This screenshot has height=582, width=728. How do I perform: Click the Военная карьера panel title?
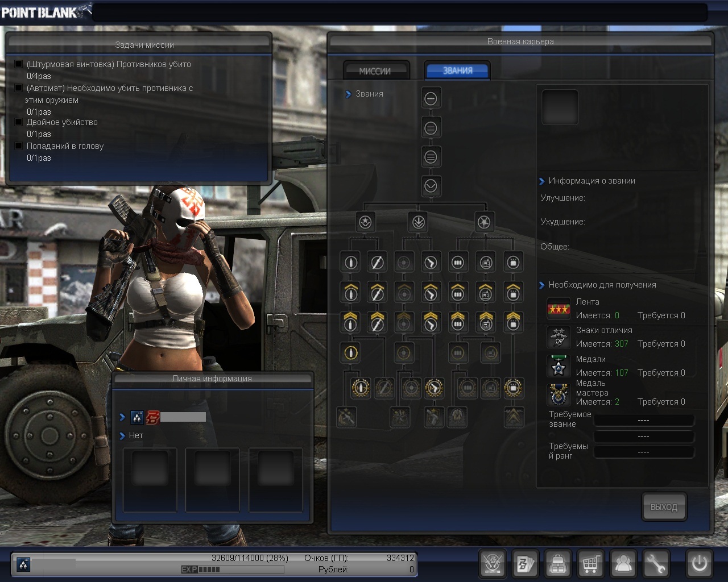(520, 41)
